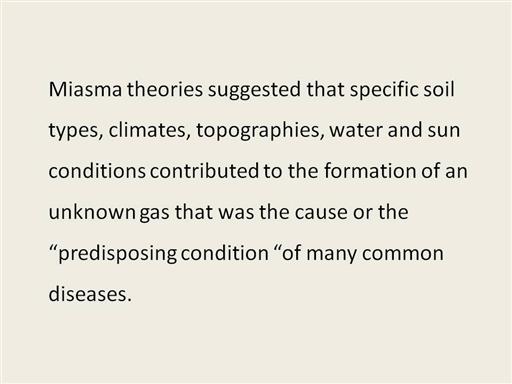Click the word "contributed" in third line
512x384 pixels.
tap(204, 171)
